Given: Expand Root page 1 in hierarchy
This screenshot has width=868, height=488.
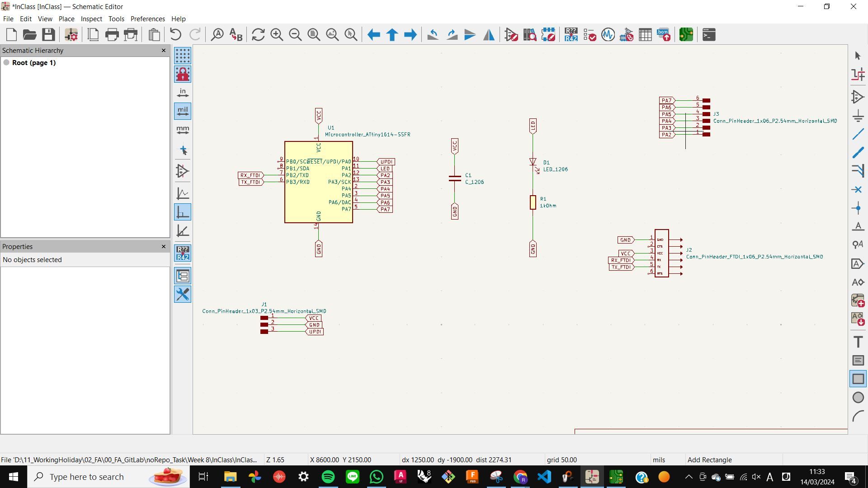Looking at the screenshot, I should pos(7,62).
